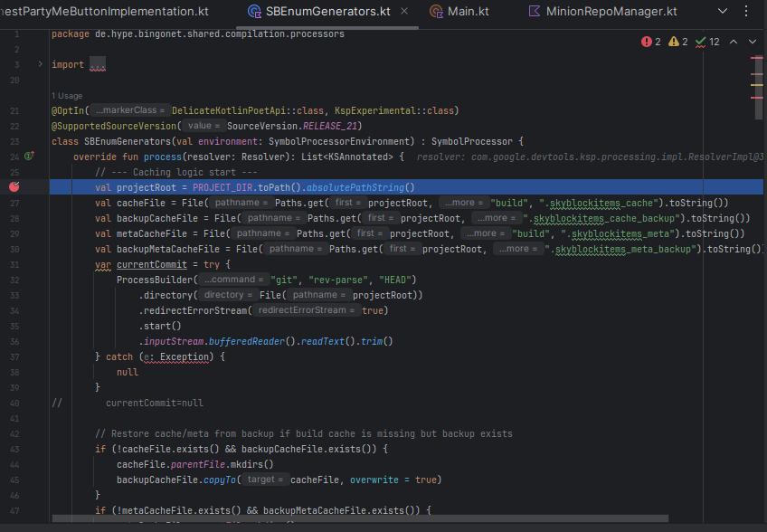Open the MinionRepoManager.kt tab
The width and height of the screenshot is (767, 532).
[603, 11]
